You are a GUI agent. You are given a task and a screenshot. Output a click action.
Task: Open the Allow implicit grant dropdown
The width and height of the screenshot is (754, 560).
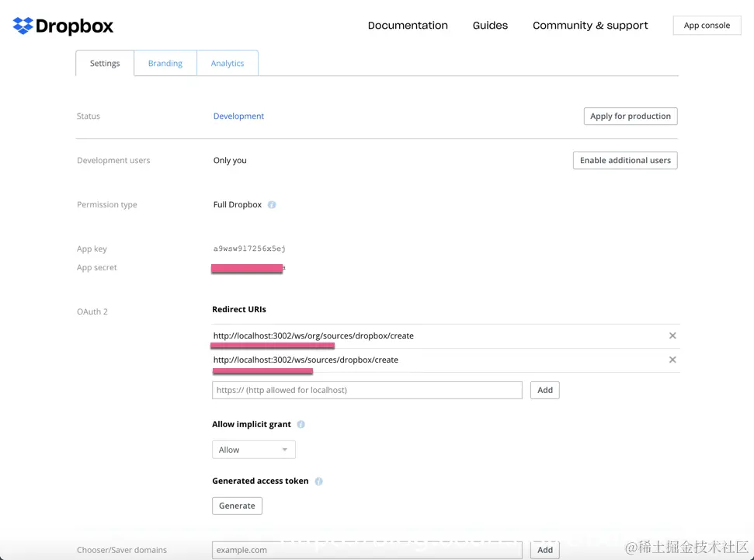(253, 450)
